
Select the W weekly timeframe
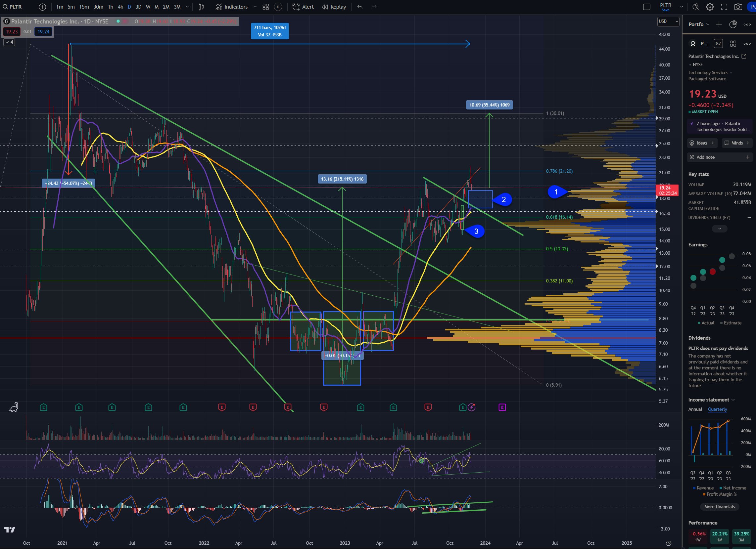148,7
